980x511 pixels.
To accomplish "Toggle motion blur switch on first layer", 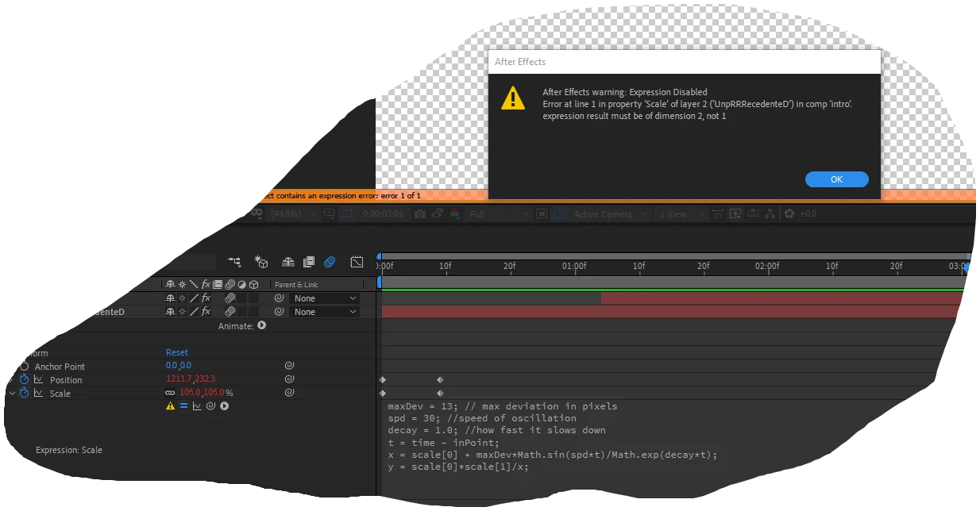I will tap(230, 298).
